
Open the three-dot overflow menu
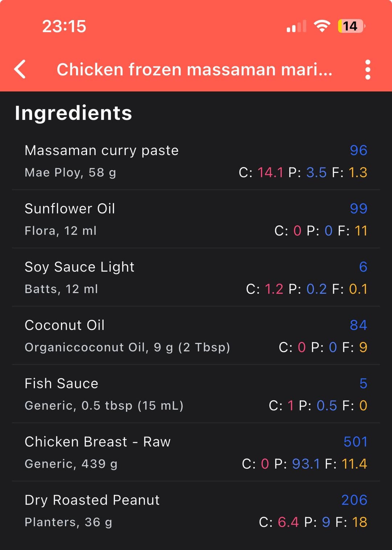pos(368,69)
